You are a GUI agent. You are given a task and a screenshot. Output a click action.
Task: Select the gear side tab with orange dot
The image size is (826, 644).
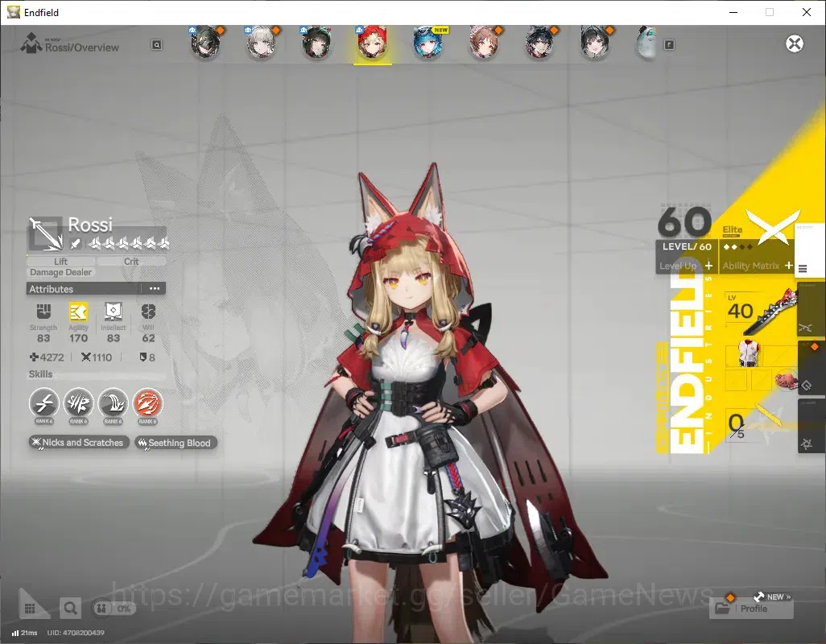pos(810,369)
